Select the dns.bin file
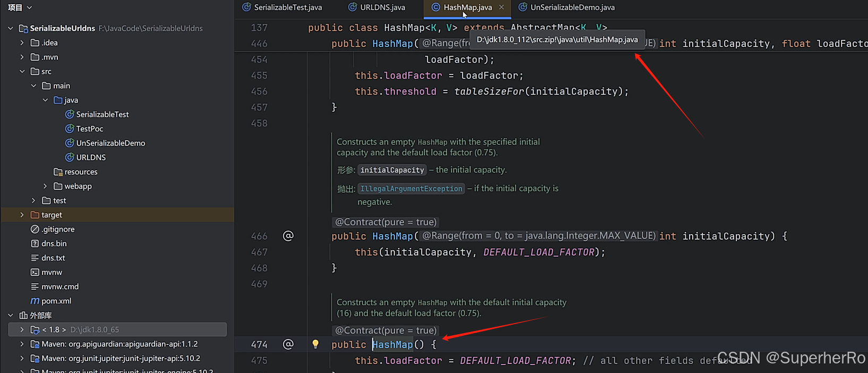868x373 pixels. click(54, 243)
